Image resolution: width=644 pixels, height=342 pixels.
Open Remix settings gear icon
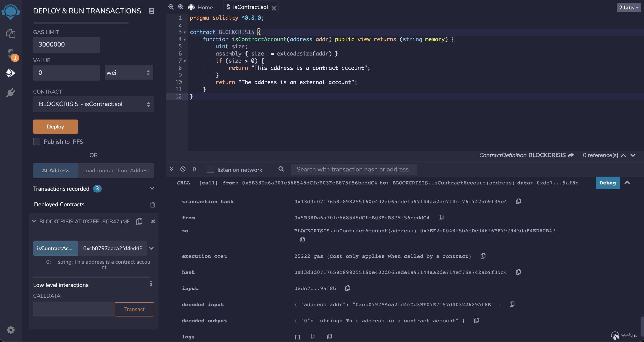11,330
